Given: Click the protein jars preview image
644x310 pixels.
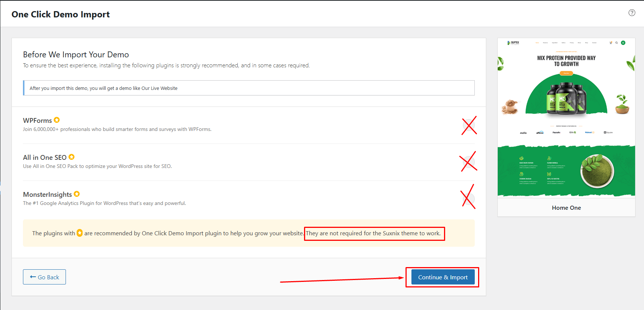Looking at the screenshot, I should [x=566, y=98].
